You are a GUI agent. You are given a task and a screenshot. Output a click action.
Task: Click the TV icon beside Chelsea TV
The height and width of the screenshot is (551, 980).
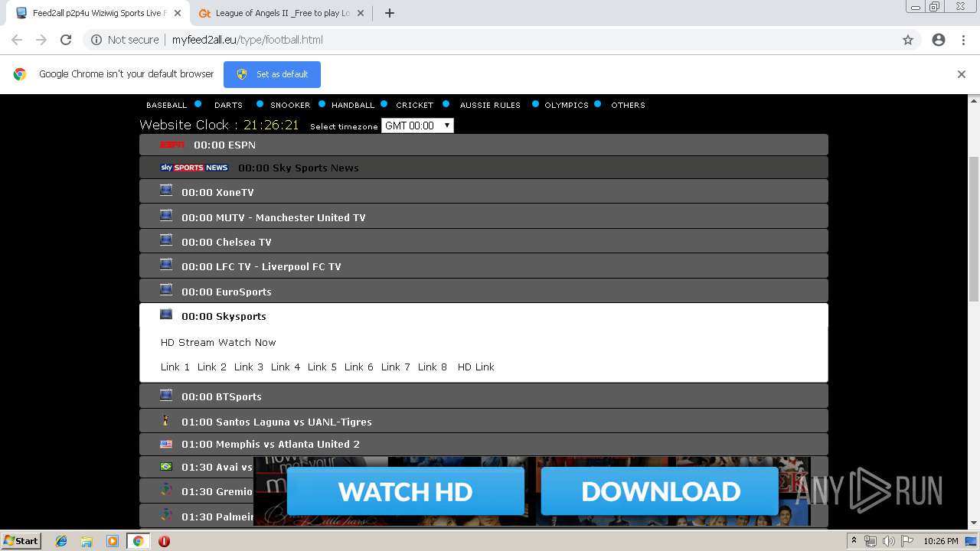click(166, 240)
